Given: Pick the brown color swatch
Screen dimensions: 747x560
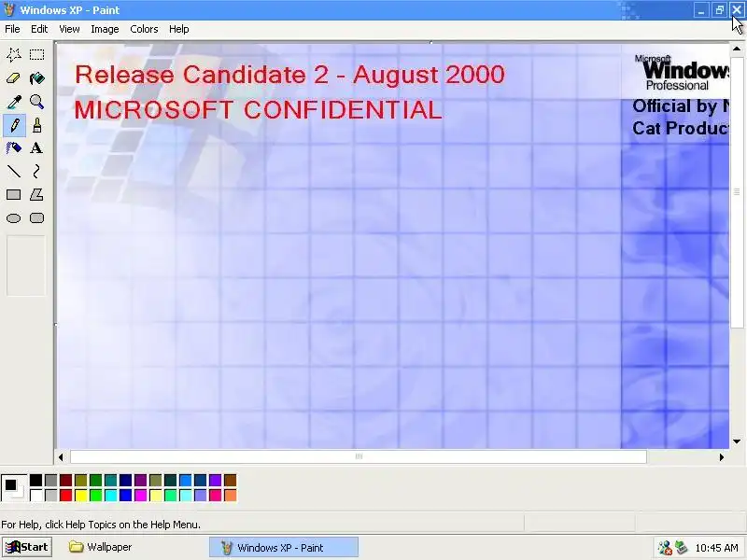Looking at the screenshot, I should coord(230,480).
